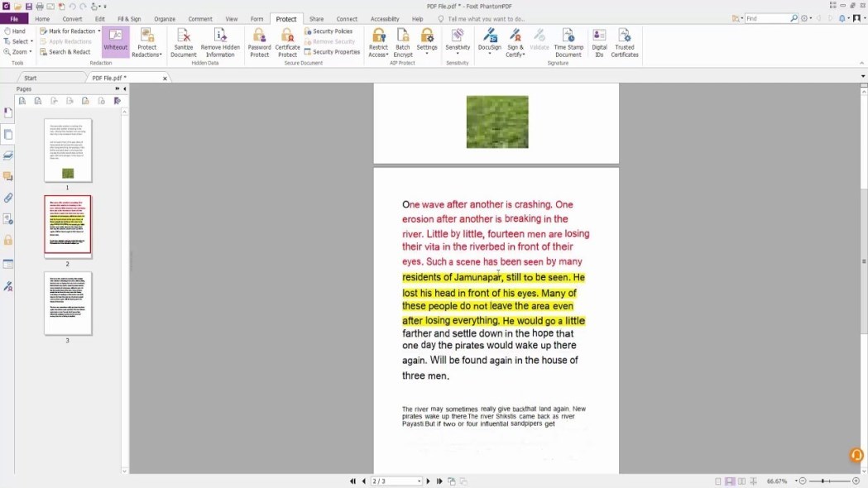Select the Whiteout tool
Viewport: 868px width, 488px height.
[x=115, y=41]
